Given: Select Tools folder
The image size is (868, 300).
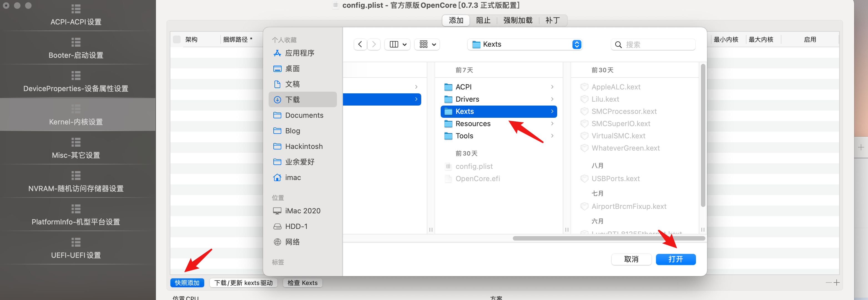Looking at the screenshot, I should (499, 136).
